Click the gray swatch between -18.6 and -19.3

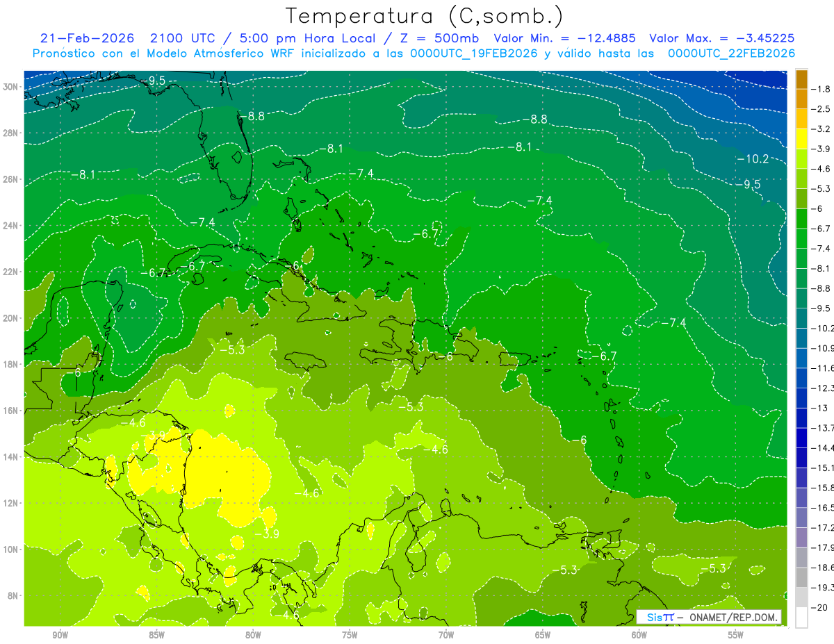coord(801,577)
